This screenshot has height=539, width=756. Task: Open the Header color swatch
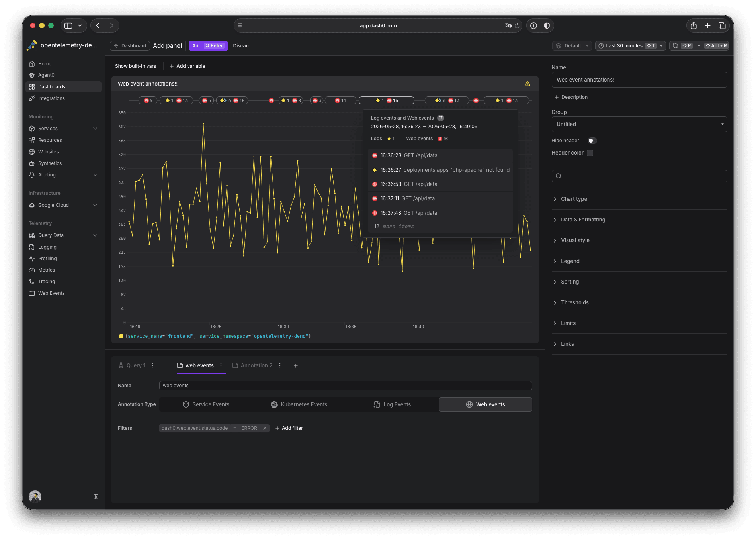pos(590,153)
